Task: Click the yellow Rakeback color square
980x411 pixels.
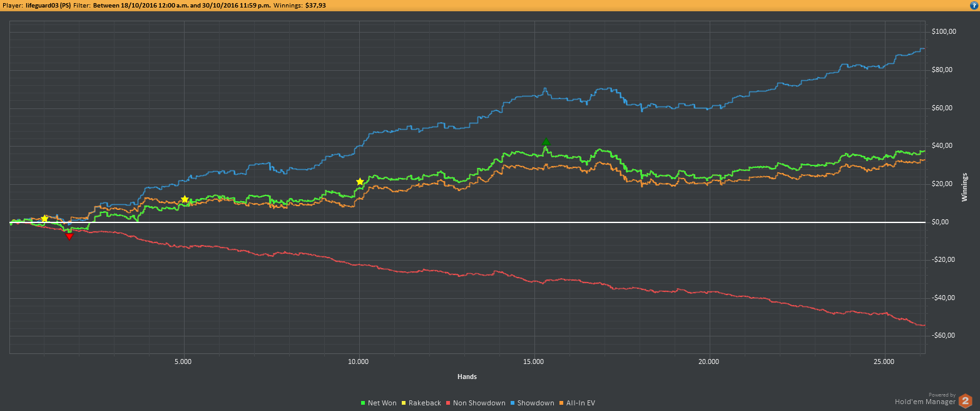Action: [405, 403]
